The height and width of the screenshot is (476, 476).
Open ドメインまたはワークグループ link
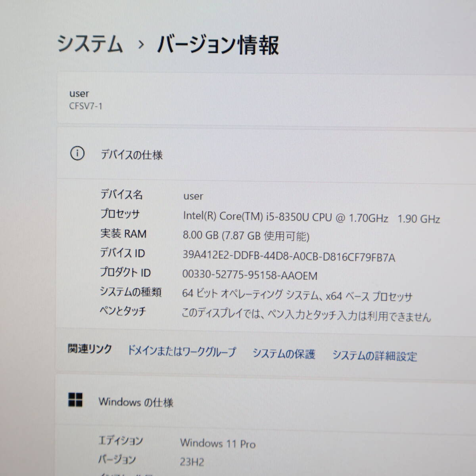pyautogui.click(x=181, y=351)
